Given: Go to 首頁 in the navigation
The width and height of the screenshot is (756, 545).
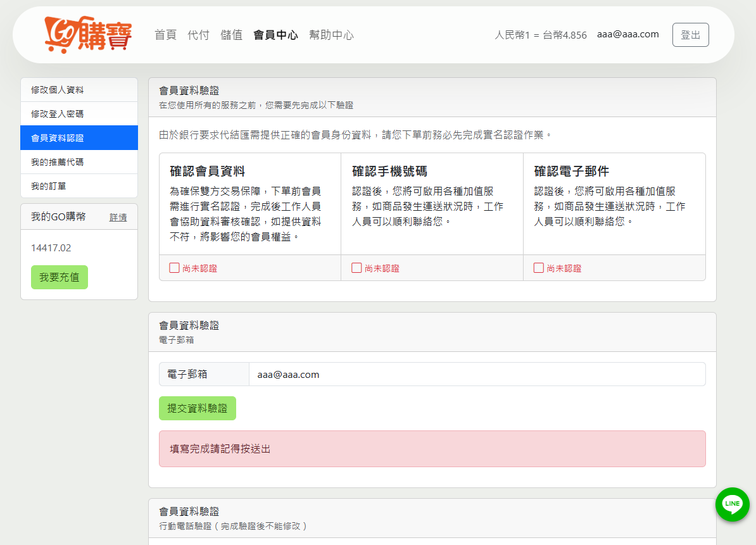Looking at the screenshot, I should click(x=165, y=35).
